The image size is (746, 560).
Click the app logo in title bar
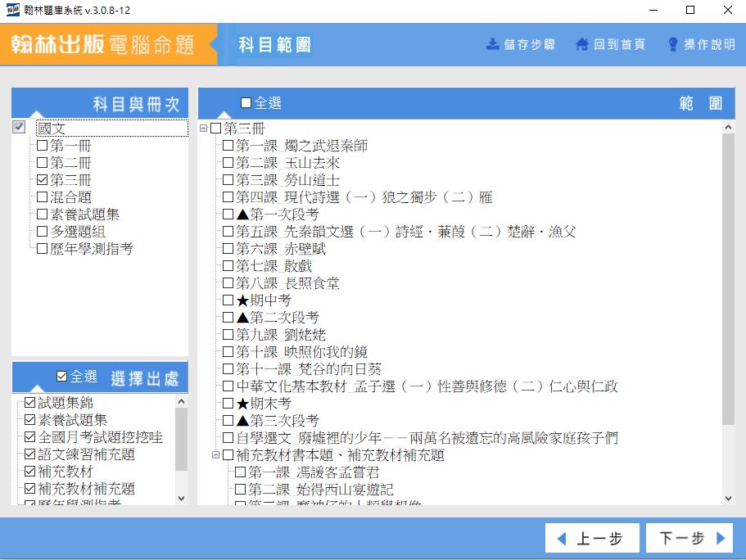[x=13, y=10]
